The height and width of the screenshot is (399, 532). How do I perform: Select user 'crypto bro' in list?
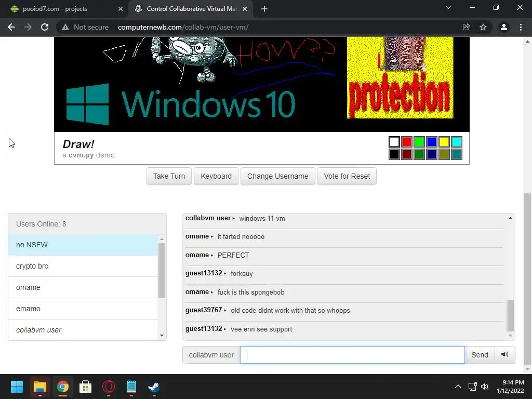[83, 266]
